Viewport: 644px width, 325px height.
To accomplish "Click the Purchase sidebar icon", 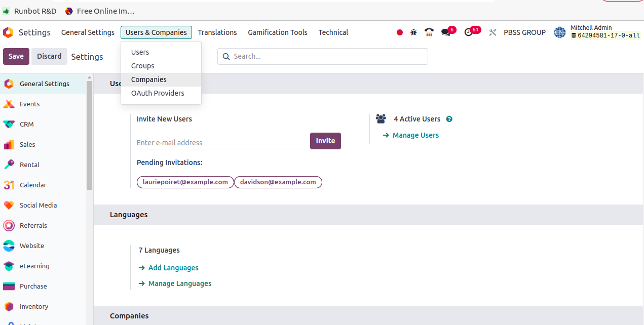I will pyautogui.click(x=9, y=286).
